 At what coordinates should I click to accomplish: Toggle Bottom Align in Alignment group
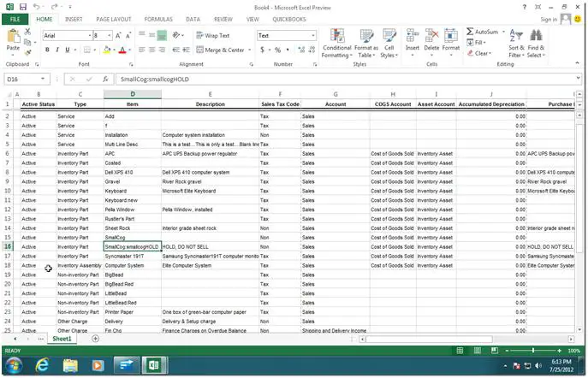162,36
